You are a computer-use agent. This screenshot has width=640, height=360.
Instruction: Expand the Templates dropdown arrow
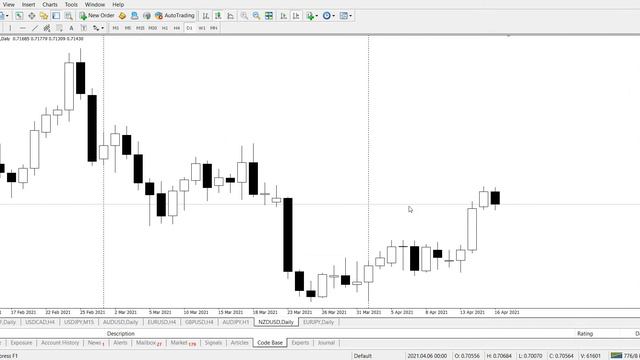[x=351, y=16]
